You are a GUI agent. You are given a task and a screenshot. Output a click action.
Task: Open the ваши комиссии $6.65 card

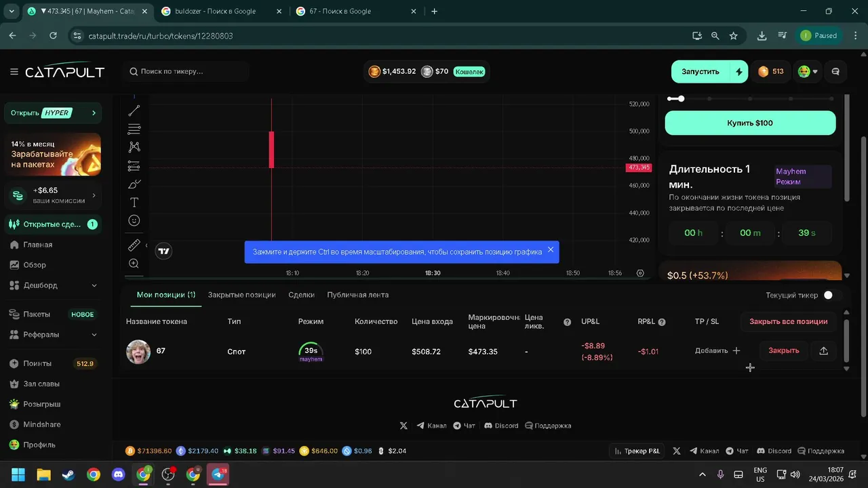click(x=53, y=195)
